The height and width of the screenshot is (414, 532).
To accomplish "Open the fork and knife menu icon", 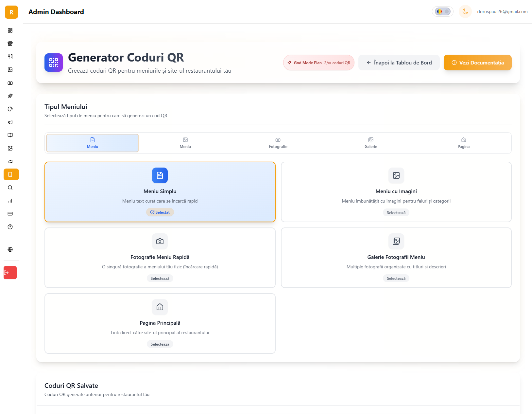I will coord(10,57).
